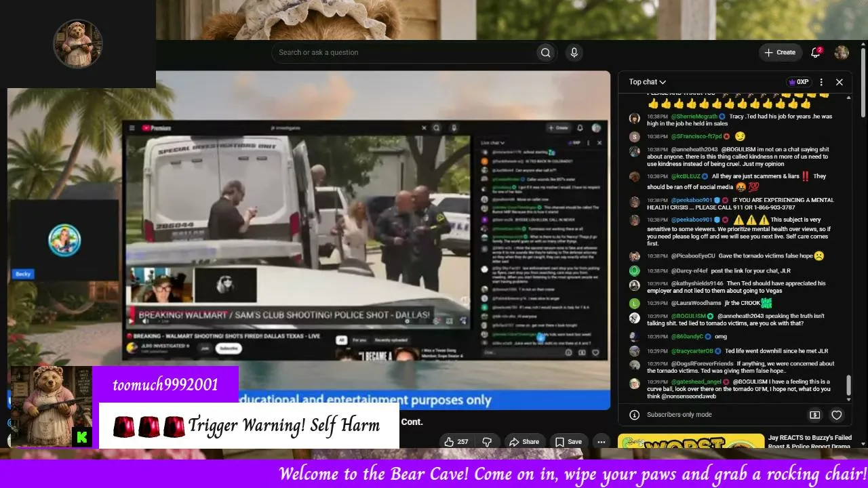Click the search magnifier button in the top bar
The height and width of the screenshot is (488, 868).
(545, 52)
